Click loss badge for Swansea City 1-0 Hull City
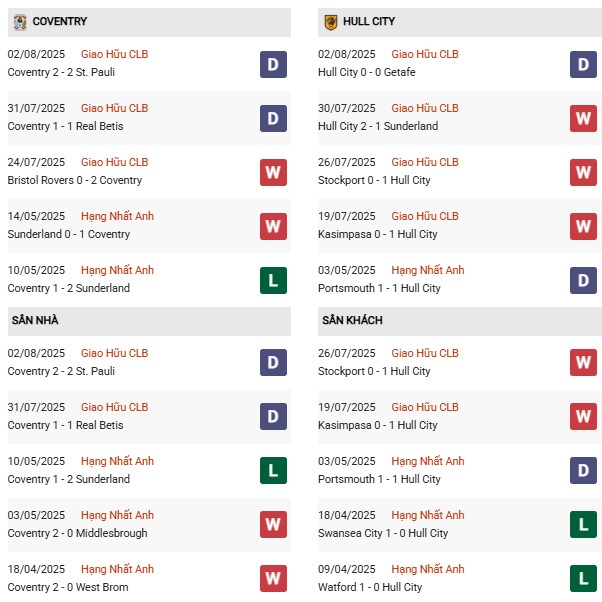This screenshot has width=602, height=602. 584,525
